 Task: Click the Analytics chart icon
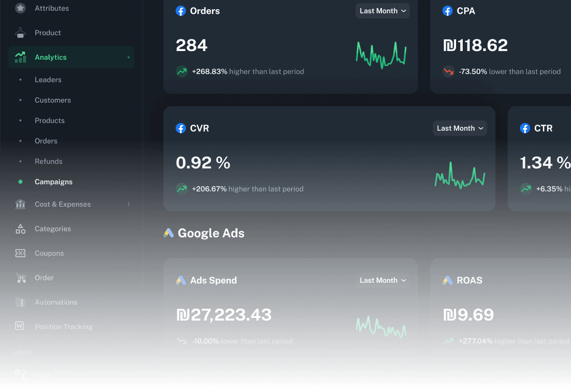(x=20, y=57)
